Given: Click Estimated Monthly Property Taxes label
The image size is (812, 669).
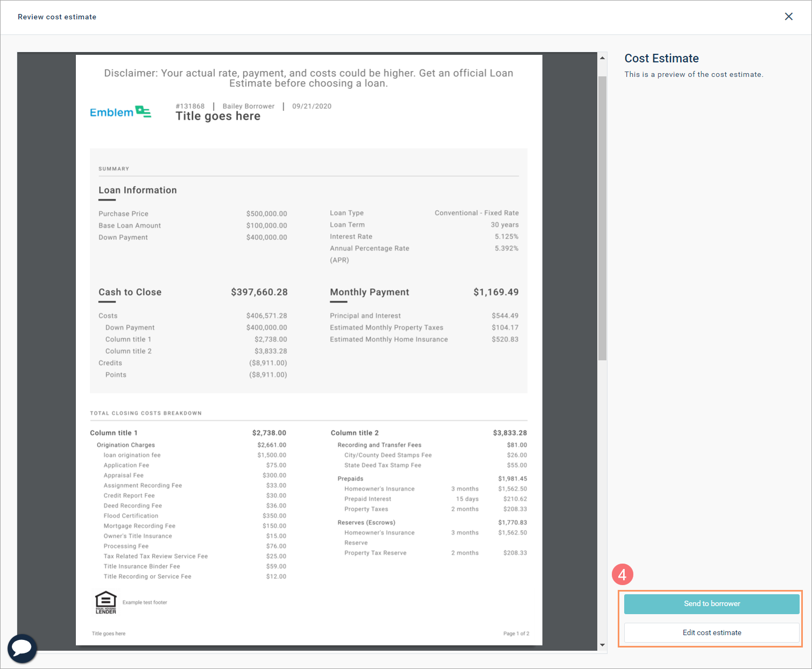Looking at the screenshot, I should (386, 328).
